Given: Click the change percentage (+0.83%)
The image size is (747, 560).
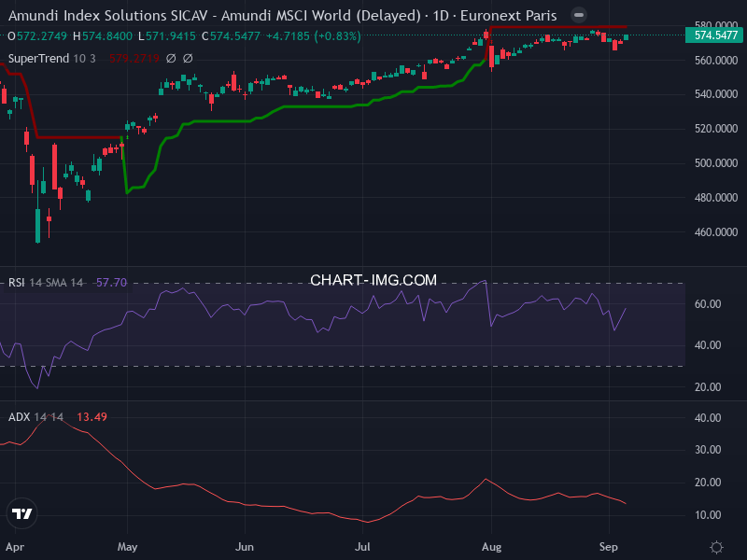Looking at the screenshot, I should [338, 36].
